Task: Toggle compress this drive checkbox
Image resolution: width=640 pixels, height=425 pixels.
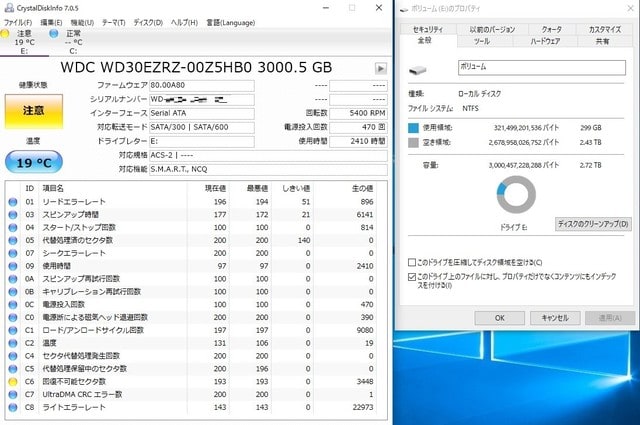Action: click(x=412, y=262)
